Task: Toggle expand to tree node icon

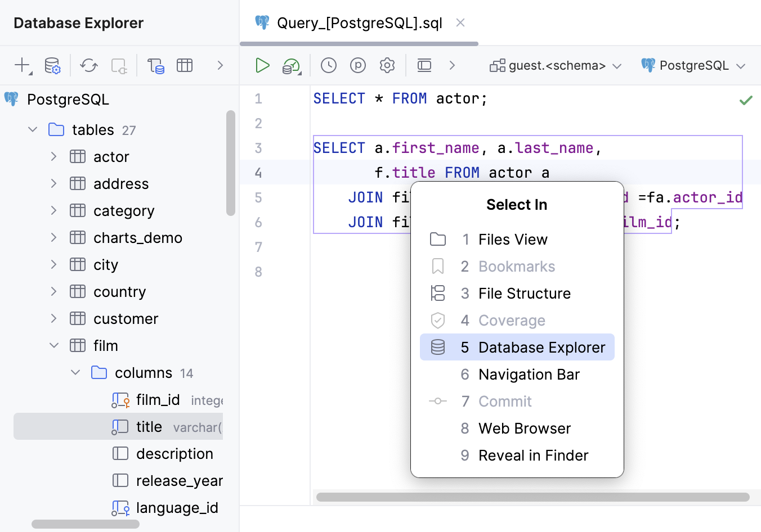Action: tap(155, 65)
